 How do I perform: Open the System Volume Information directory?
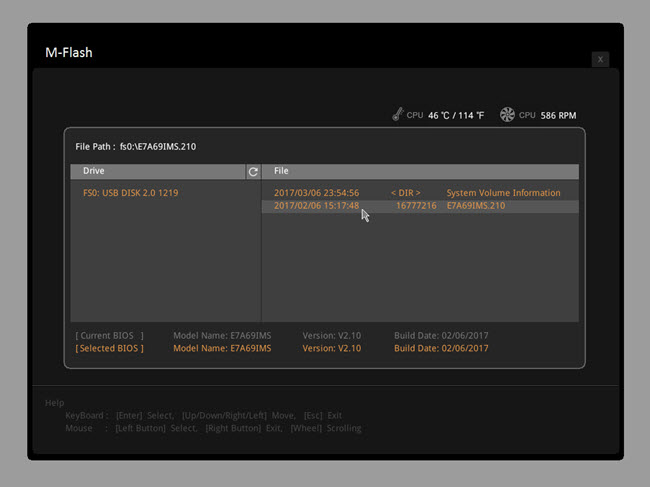503,193
